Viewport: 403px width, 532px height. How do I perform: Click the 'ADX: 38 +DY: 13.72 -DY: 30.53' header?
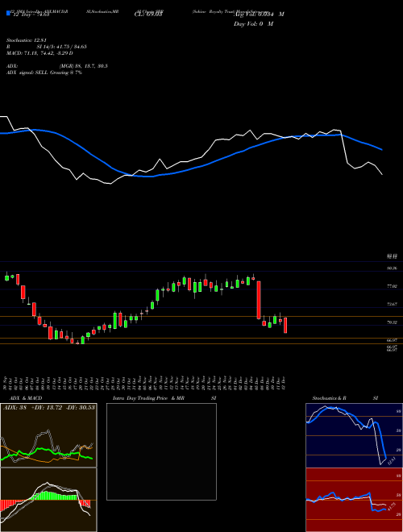(x=49, y=407)
